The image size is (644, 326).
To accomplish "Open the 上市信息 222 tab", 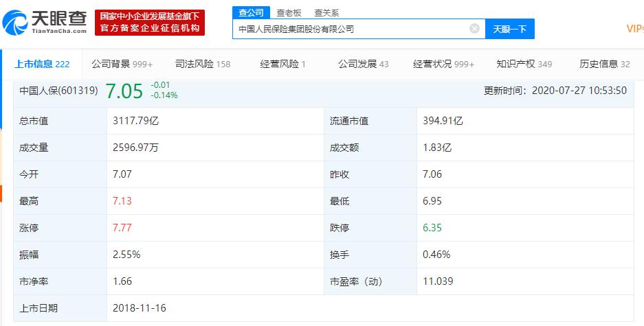I will tap(42, 64).
